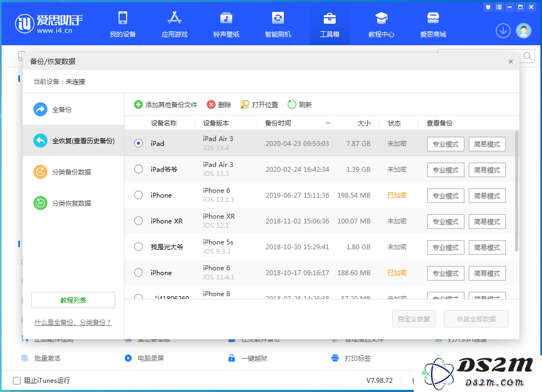Select the iPhone XR backup radio button
Viewport: 542px width, 392px height.
[x=138, y=221]
